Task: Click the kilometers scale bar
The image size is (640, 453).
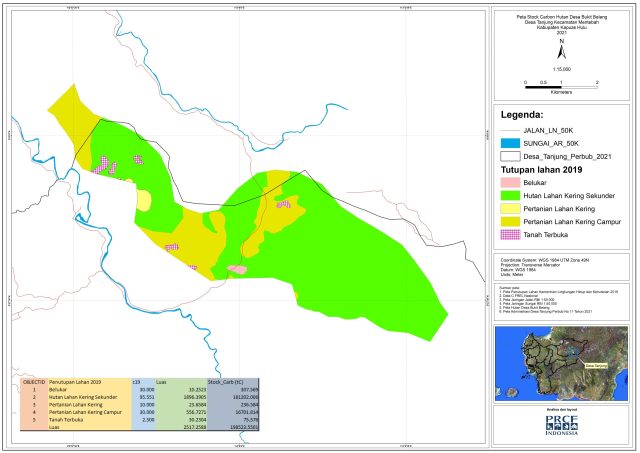Action: pos(561,87)
